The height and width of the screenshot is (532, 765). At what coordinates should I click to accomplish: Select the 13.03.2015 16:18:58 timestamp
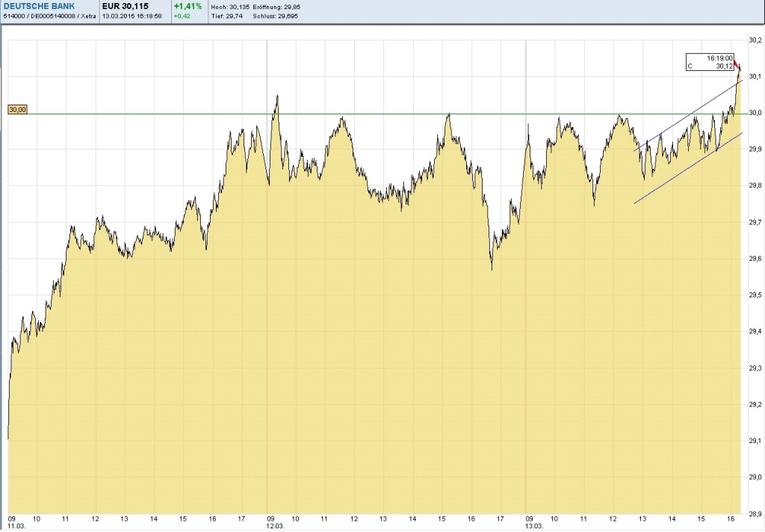coord(131,16)
